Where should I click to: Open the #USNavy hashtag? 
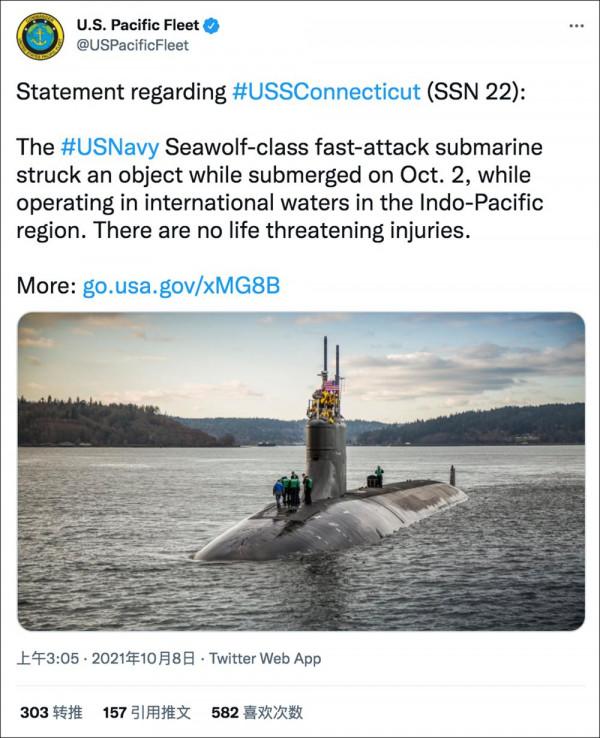coord(109,147)
